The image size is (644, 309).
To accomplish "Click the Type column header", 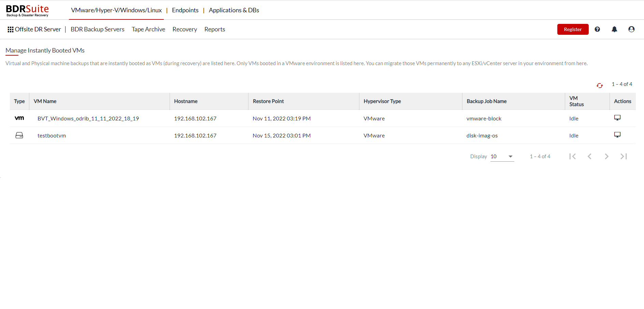I will [x=19, y=101].
